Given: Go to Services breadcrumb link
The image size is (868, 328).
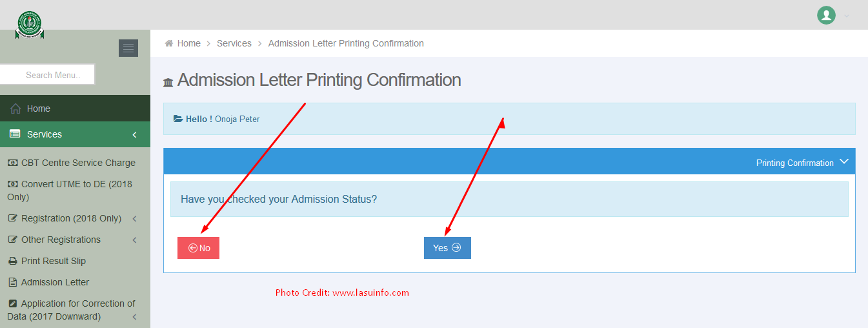Looking at the screenshot, I should coord(234,43).
